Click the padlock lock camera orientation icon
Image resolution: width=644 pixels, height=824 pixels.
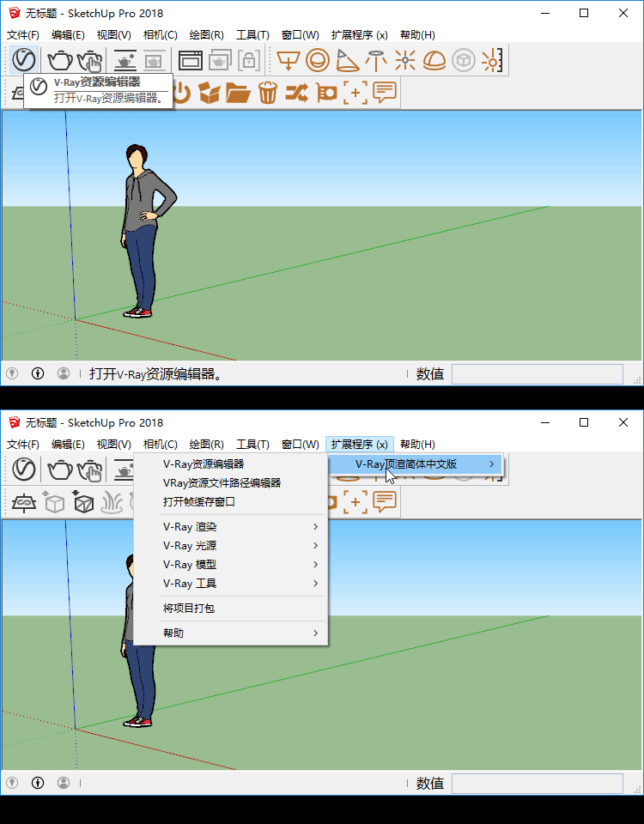pyautogui.click(x=249, y=60)
